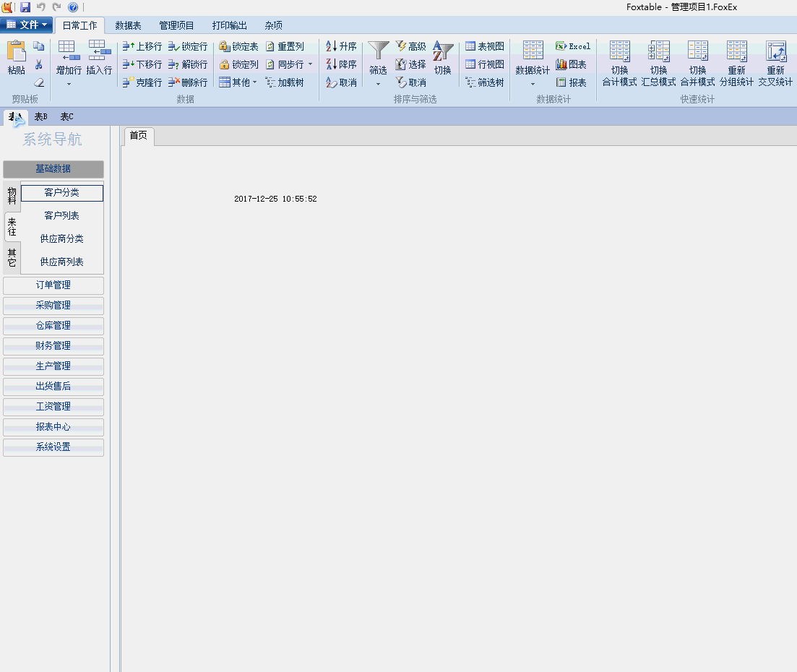Click 重新交叉统计 cross statistics
The height and width of the screenshot is (672, 797).
(x=775, y=64)
